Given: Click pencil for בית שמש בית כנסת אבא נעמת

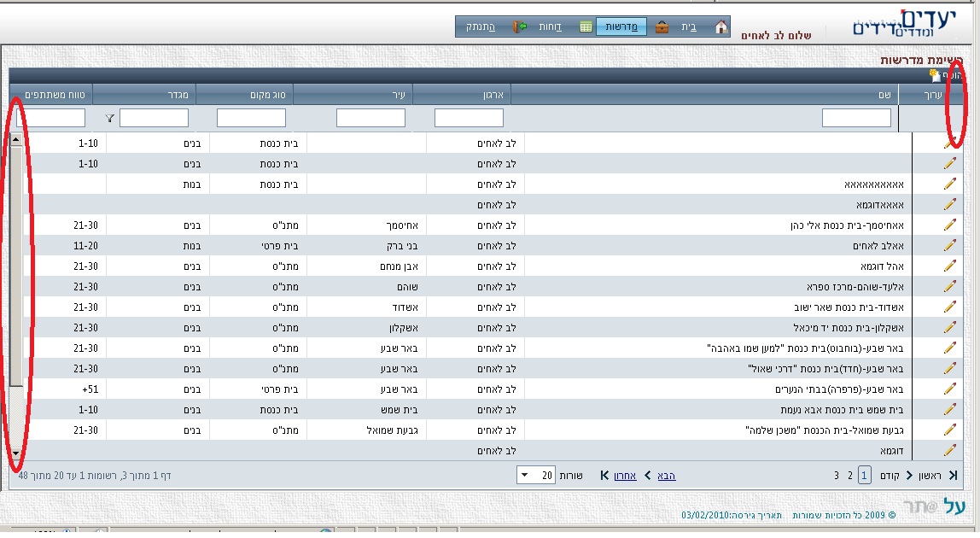Looking at the screenshot, I should (950, 409).
